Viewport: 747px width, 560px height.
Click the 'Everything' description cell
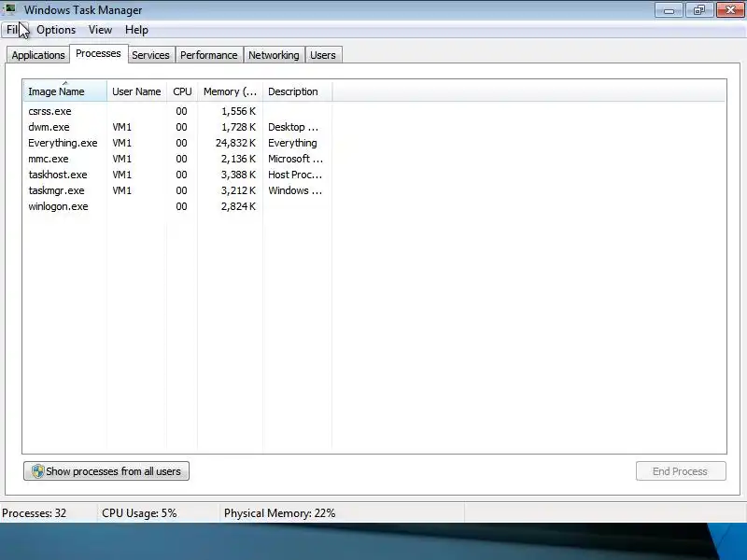(x=292, y=143)
